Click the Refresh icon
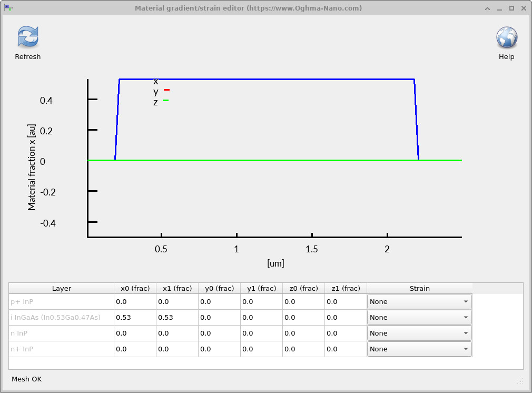 28,37
